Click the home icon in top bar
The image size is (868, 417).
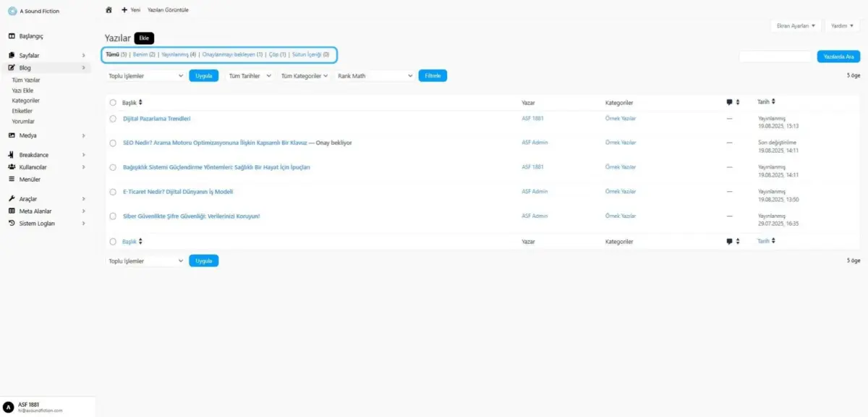109,10
